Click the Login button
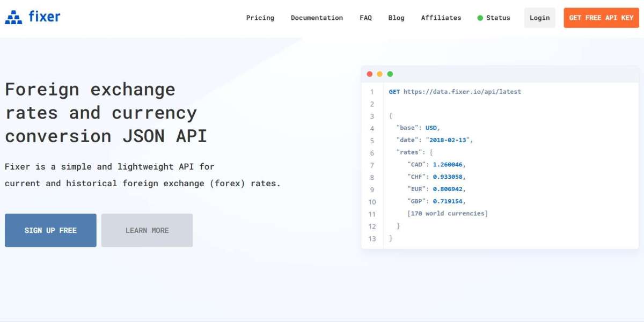644x322 pixels. pyautogui.click(x=540, y=18)
